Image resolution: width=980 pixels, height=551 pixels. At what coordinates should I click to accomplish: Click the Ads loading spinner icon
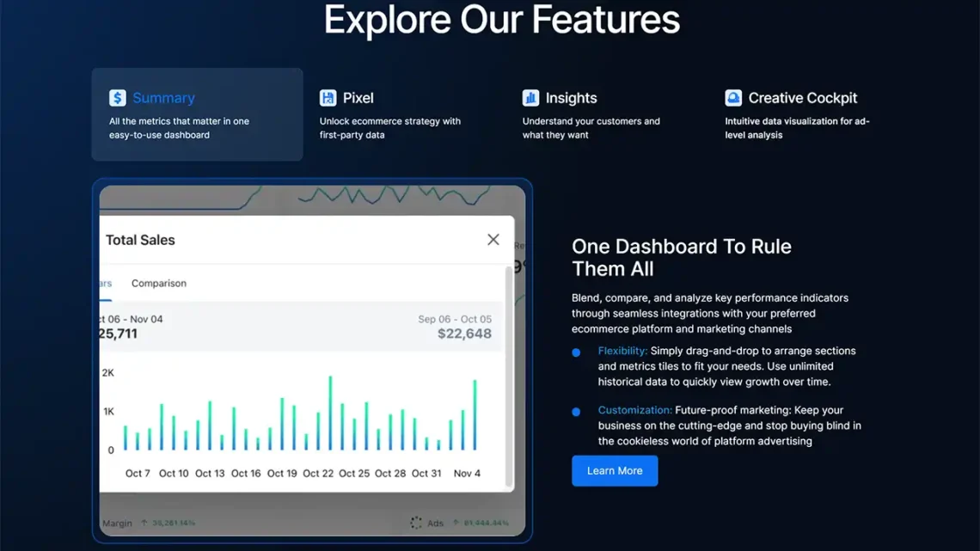pyautogui.click(x=416, y=523)
